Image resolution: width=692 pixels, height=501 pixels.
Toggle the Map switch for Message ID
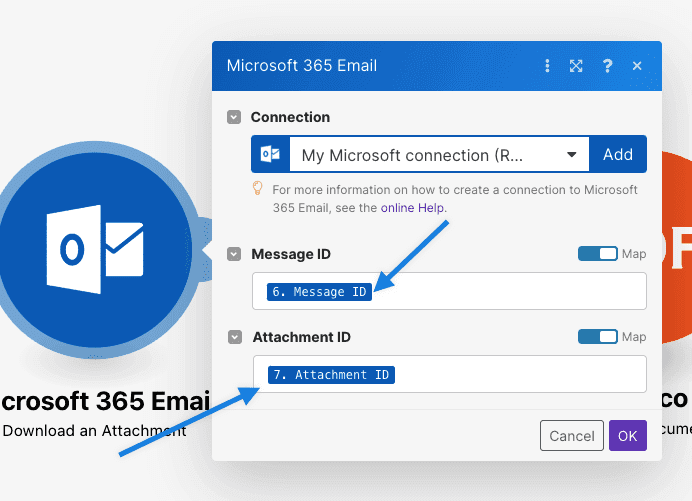pyautogui.click(x=598, y=254)
